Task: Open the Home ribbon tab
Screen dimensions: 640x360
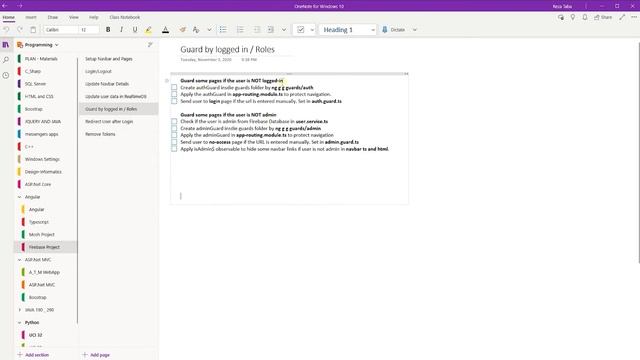Action: click(9, 17)
